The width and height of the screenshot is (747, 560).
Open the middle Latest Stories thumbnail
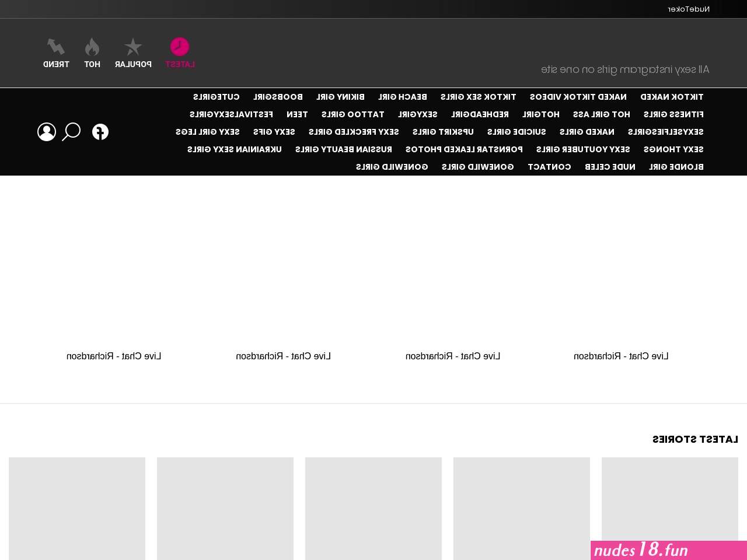coord(373,509)
